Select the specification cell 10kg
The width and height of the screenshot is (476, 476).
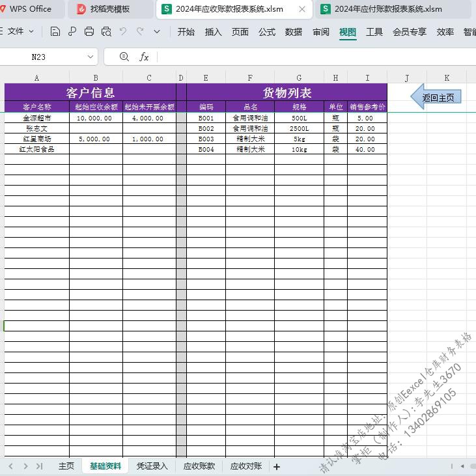(x=299, y=149)
